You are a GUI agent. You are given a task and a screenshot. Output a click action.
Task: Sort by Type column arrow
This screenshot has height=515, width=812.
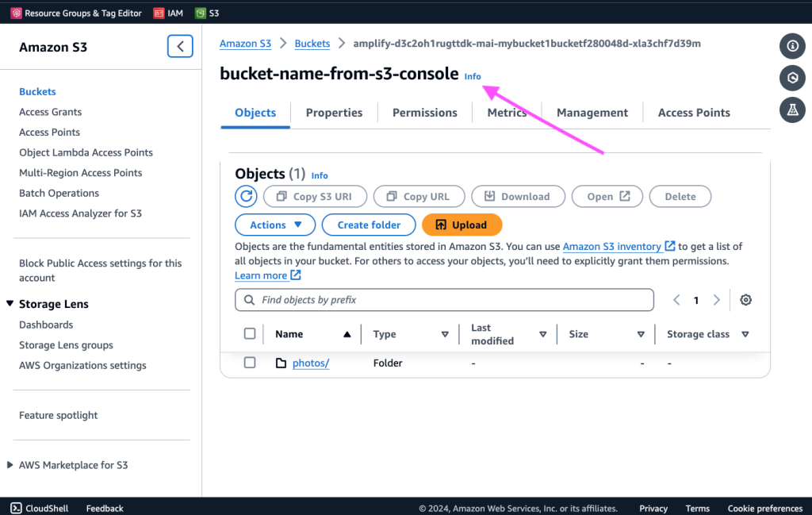(445, 335)
